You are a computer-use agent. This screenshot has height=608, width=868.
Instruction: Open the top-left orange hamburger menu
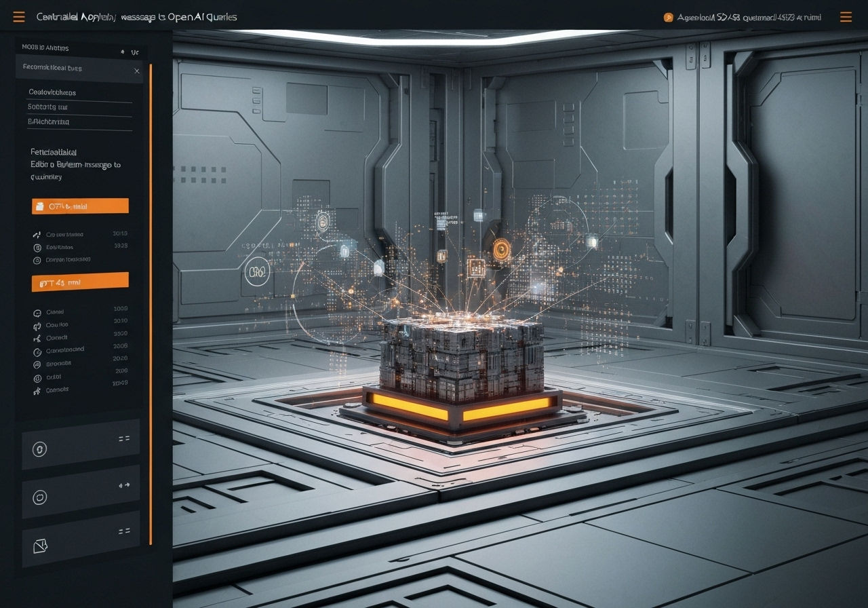(19, 17)
